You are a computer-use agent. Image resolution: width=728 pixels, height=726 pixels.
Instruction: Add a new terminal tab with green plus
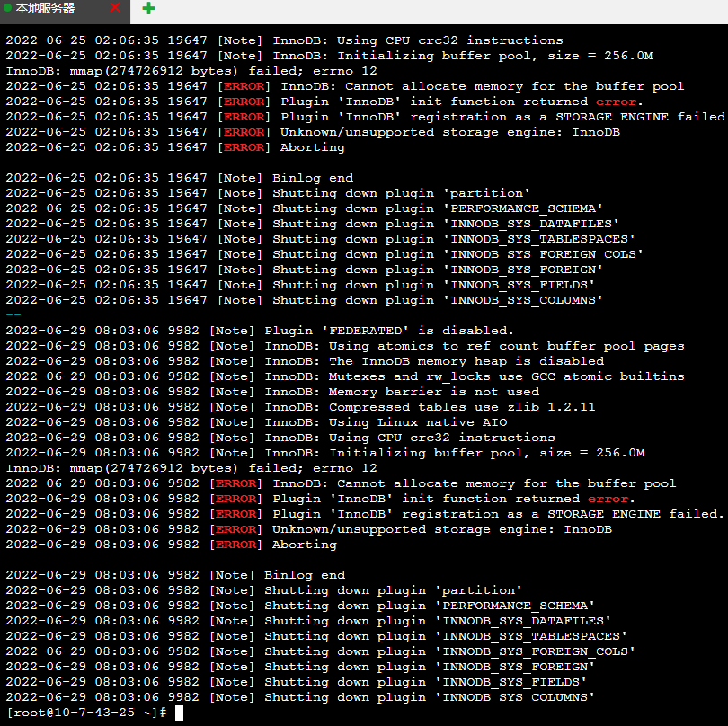(148, 8)
